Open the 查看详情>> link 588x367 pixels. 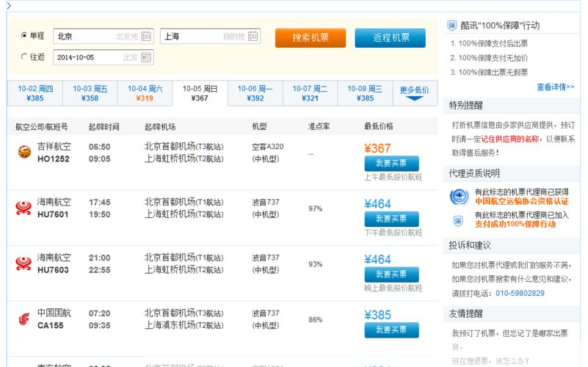(556, 87)
